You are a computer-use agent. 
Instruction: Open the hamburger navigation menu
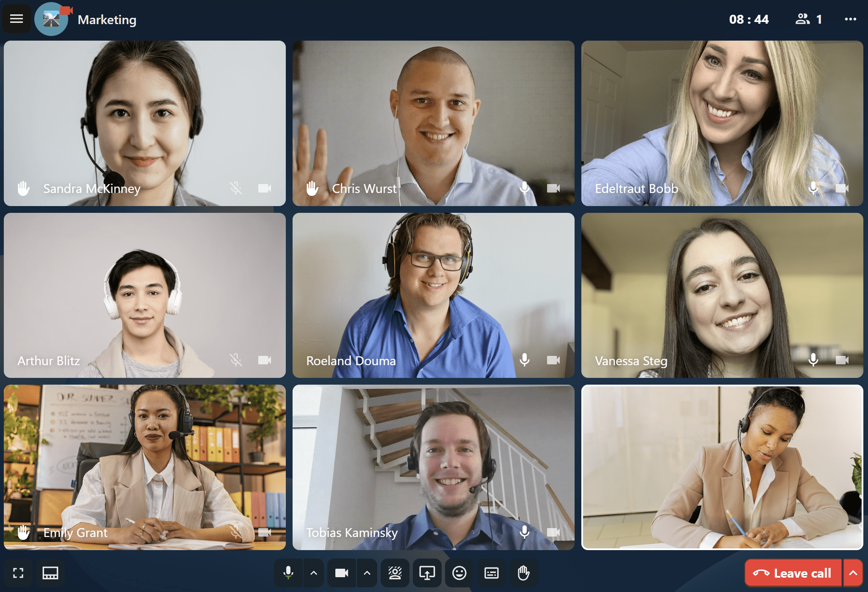click(17, 19)
